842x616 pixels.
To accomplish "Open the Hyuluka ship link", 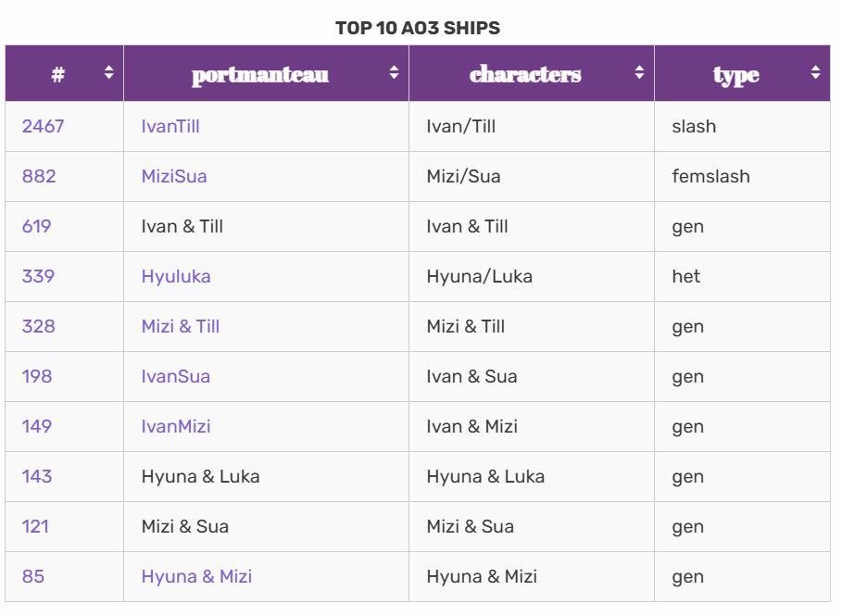I will click(x=175, y=276).
